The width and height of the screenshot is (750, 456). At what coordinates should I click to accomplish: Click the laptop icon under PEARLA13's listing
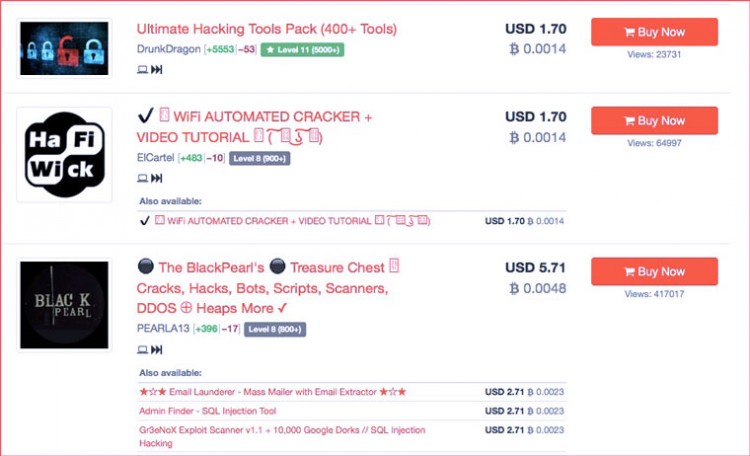[142, 349]
